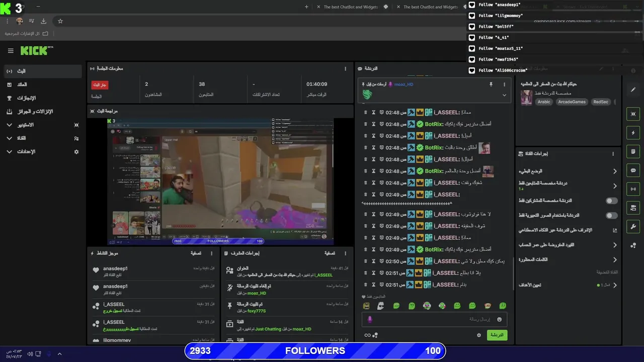The image size is (644, 362).
Task: Click the green الدردشة send button
Action: (x=497, y=335)
